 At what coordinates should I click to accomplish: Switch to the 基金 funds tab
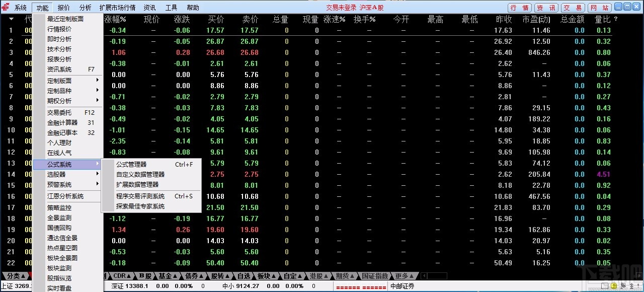click(166, 276)
